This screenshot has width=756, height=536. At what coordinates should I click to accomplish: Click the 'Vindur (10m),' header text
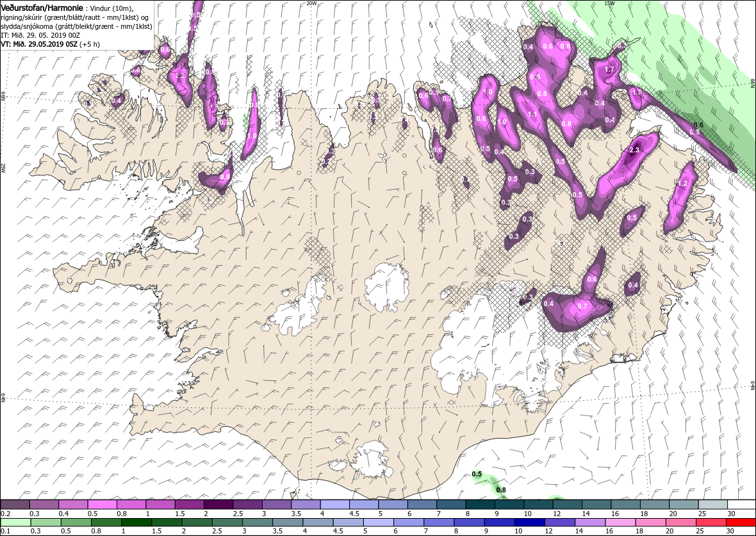point(112,9)
